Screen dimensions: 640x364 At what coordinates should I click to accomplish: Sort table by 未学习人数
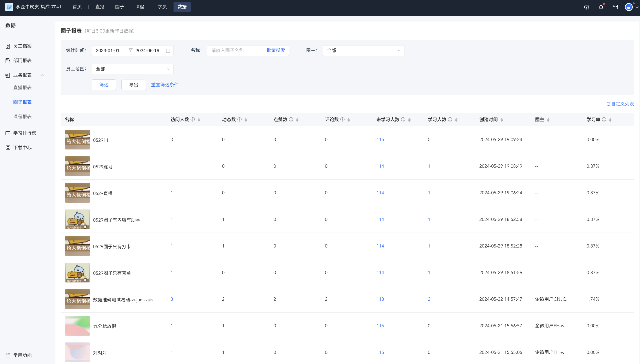(x=410, y=120)
